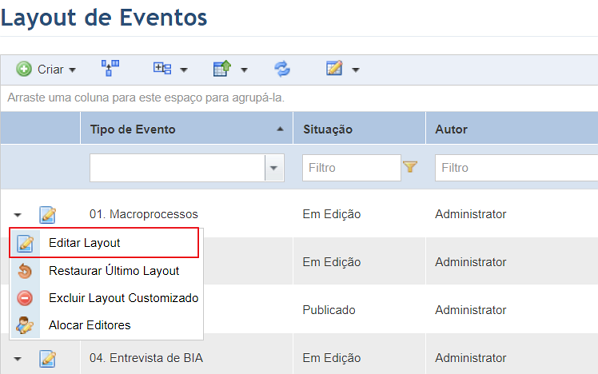The image size is (598, 374).
Task: Click 'Administrator' in the Publicado row
Action: [x=471, y=310]
